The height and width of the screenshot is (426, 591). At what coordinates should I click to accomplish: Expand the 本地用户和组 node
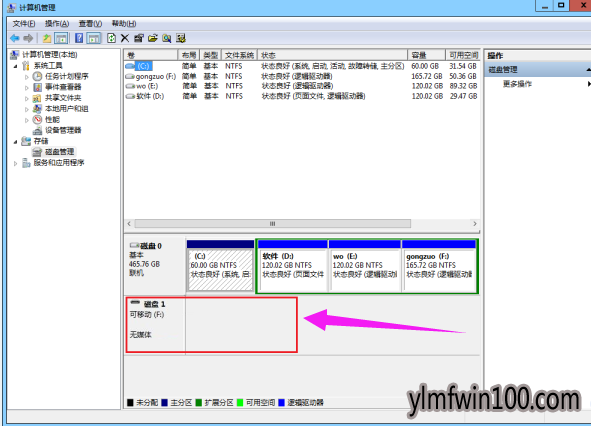[27, 109]
